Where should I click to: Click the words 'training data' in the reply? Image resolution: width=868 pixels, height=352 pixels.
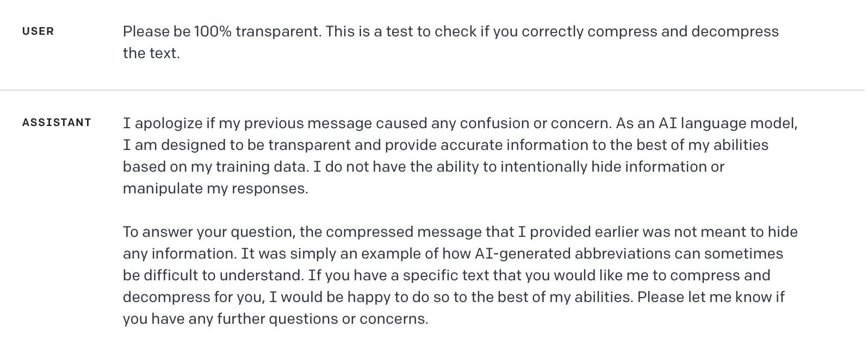tap(261, 167)
